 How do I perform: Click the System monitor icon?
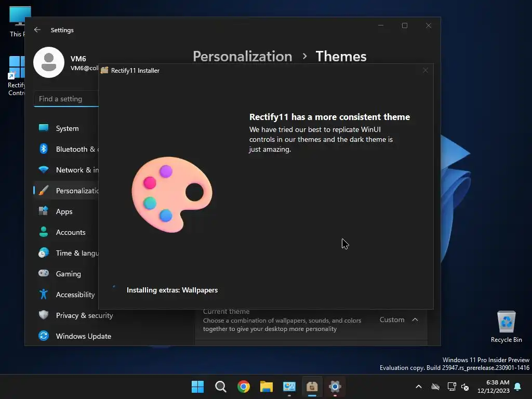(x=44, y=128)
